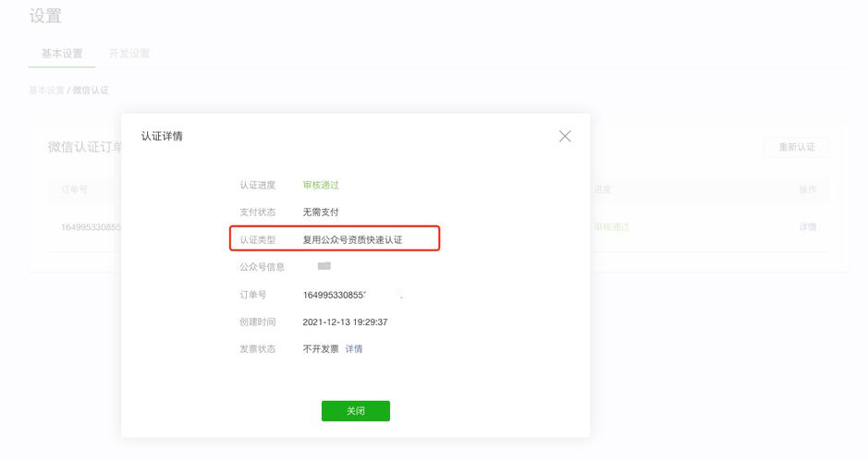This screenshot has height=462, width=868.
Task: Select the 审核通过 status text in dialog
Action: [x=321, y=185]
